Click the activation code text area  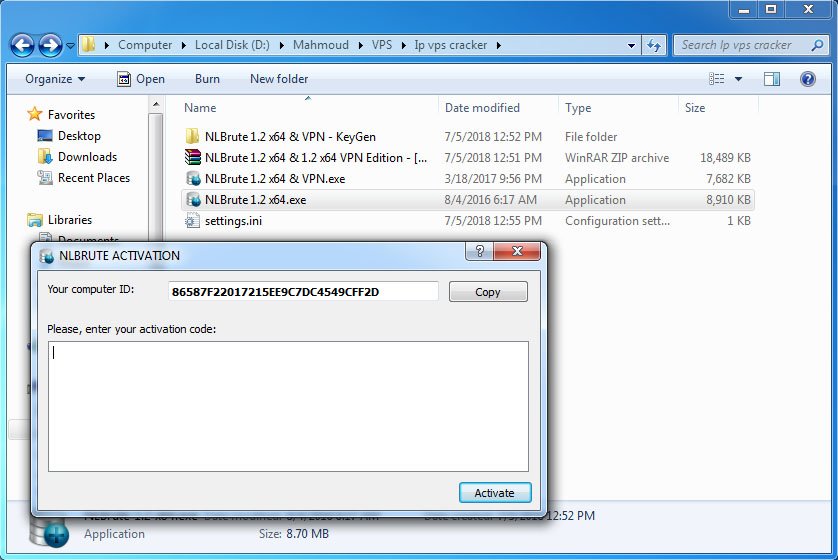(x=289, y=407)
